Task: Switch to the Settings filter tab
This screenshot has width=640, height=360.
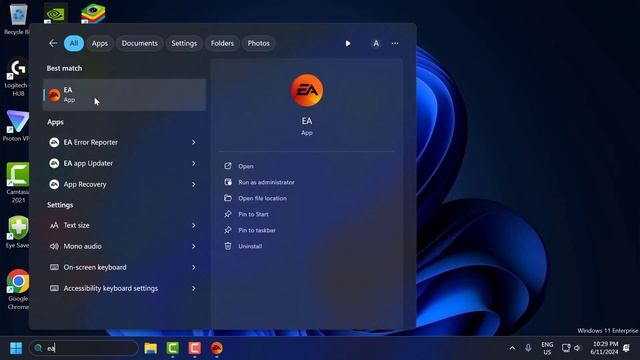Action: [x=184, y=43]
